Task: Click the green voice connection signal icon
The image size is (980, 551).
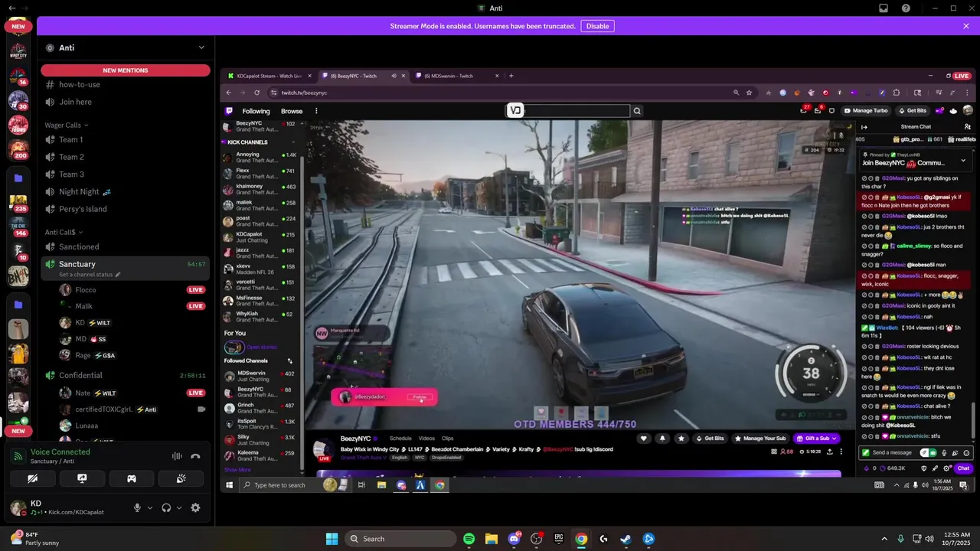Action: pos(18,456)
